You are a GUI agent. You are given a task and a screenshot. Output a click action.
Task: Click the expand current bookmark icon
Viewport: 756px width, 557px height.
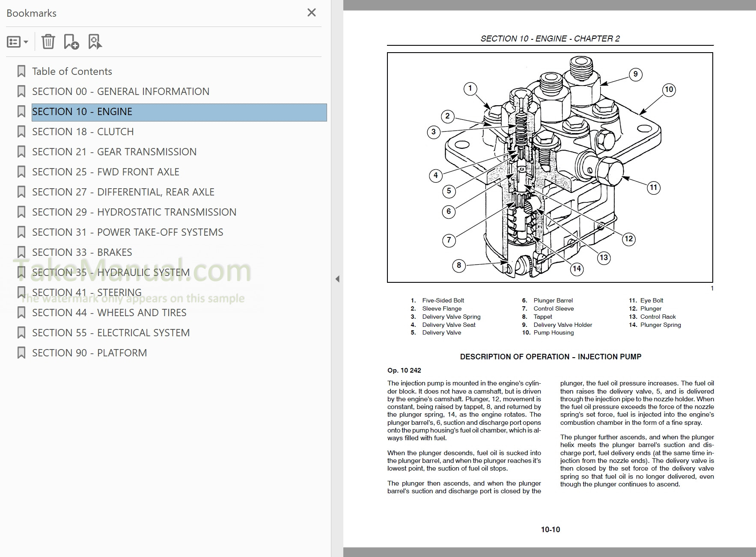(95, 41)
